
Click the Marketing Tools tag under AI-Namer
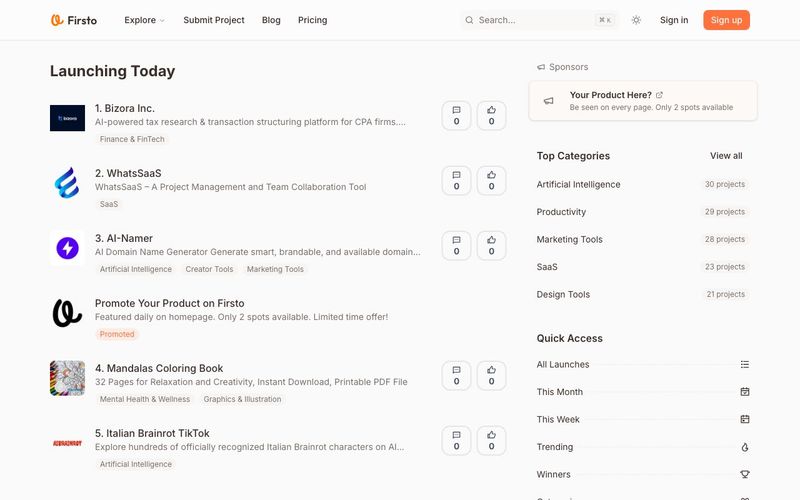pos(275,269)
